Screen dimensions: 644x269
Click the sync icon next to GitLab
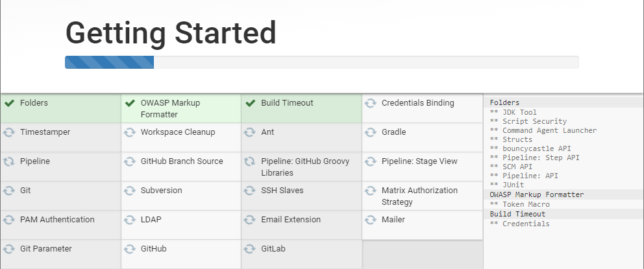click(x=251, y=249)
